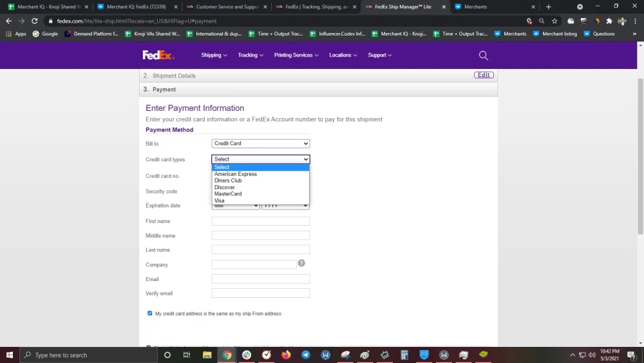The height and width of the screenshot is (363, 644).
Task: Collapse the Credit card types dropdown
Action: pyautogui.click(x=260, y=159)
